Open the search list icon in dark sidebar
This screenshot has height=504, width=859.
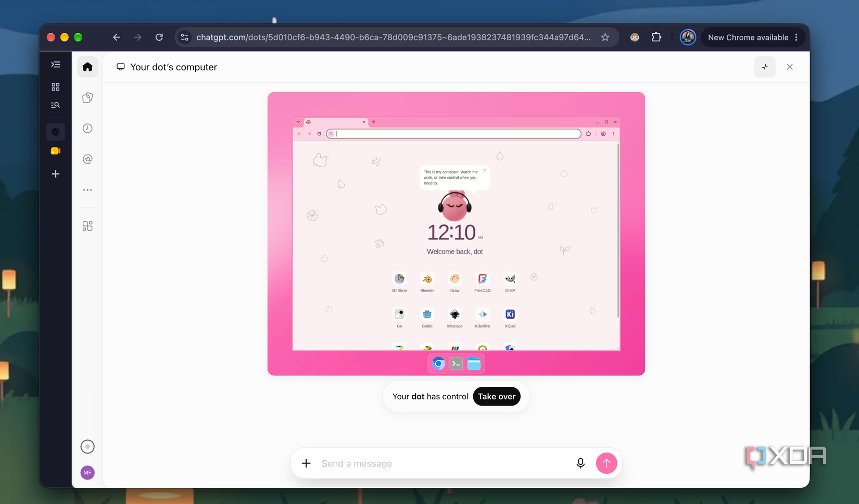pos(56,105)
